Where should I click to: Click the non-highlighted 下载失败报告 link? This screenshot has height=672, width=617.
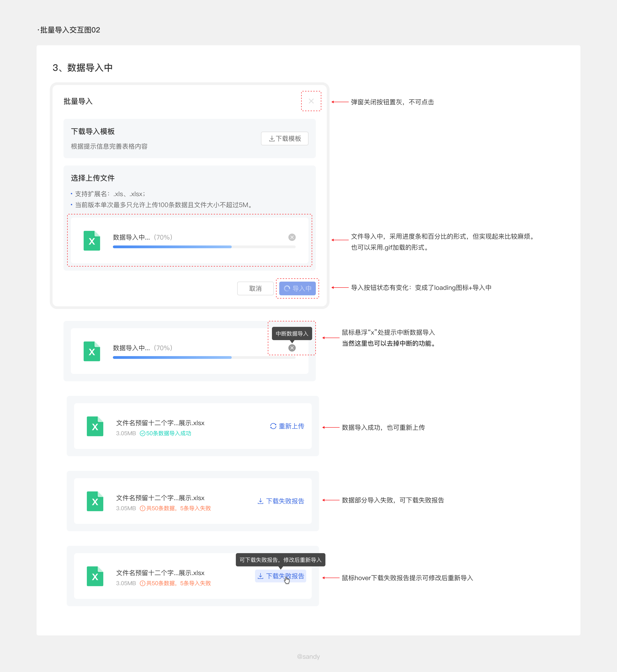(281, 501)
